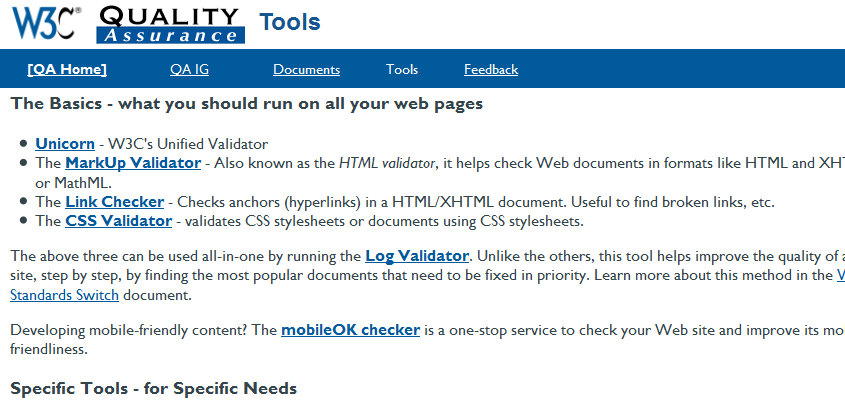Visit the CSS Validator link

[x=119, y=221]
